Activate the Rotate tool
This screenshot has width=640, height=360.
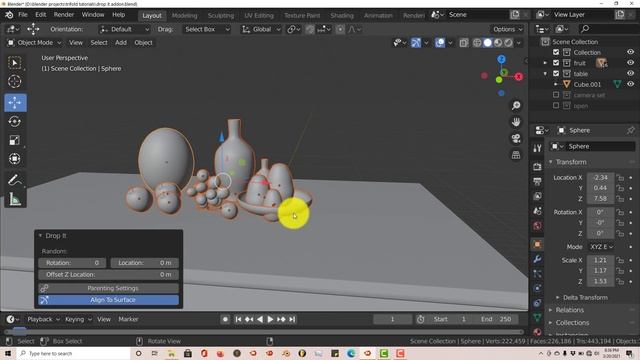(15, 121)
